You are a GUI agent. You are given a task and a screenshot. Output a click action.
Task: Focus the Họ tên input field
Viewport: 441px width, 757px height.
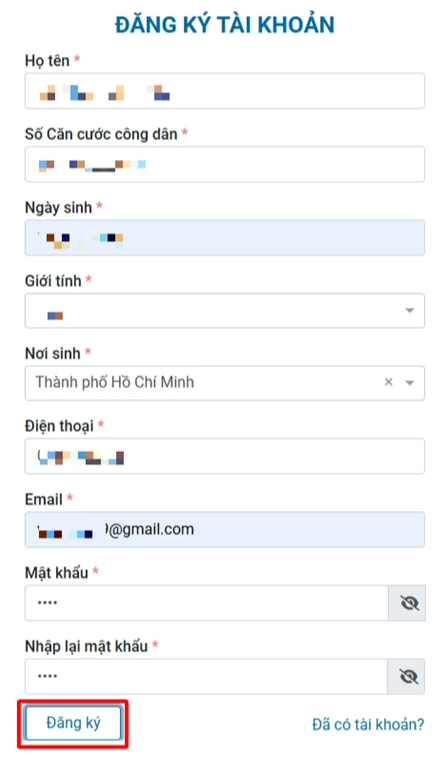coord(225,91)
